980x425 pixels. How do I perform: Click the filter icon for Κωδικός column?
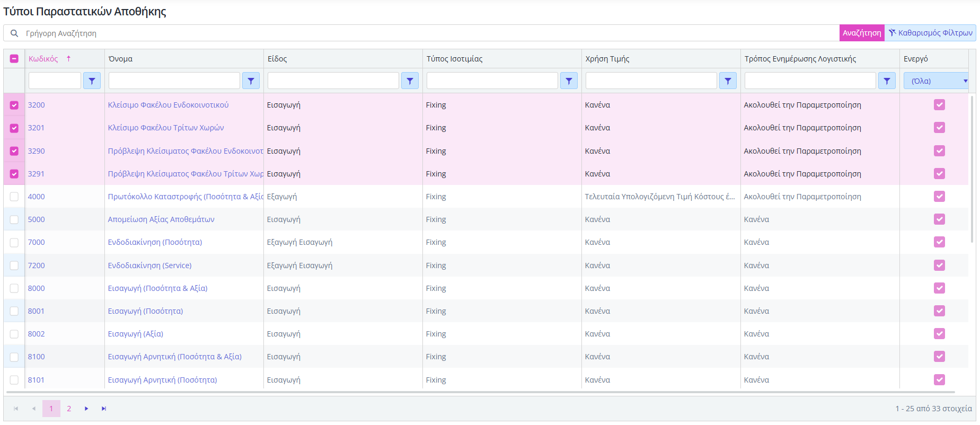pyautogui.click(x=92, y=81)
